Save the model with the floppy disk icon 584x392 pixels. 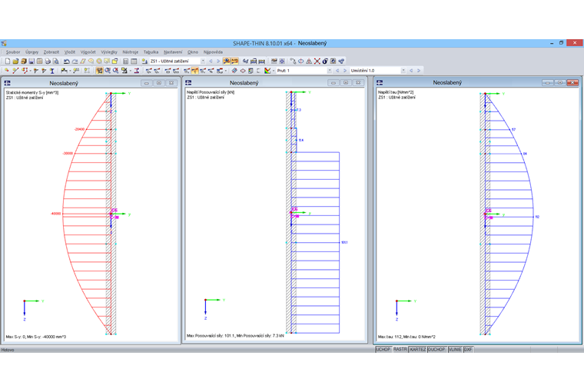click(32, 61)
